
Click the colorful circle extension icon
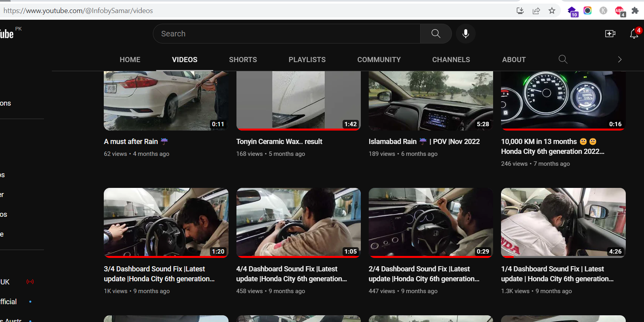point(587,11)
